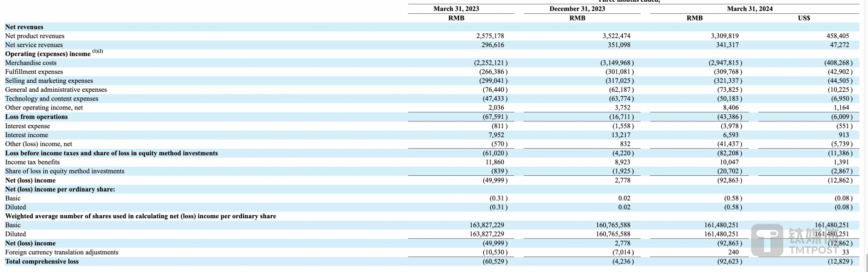Image resolution: width=868 pixels, height=272 pixels.
Task: Click the Total comprehensive loss row label
Action: (x=42, y=262)
